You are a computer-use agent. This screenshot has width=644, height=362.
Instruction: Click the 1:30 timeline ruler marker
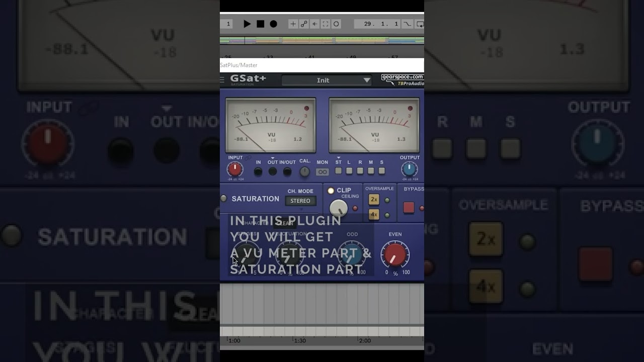pyautogui.click(x=300, y=340)
